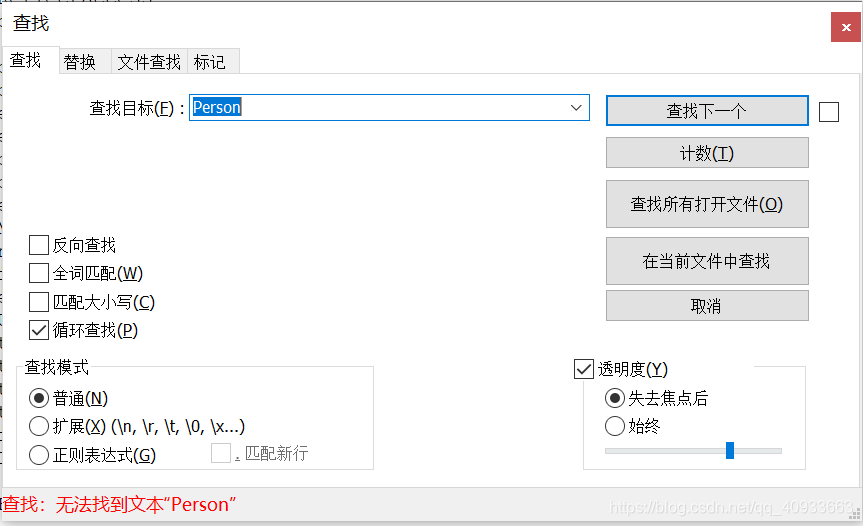The height and width of the screenshot is (526, 863).
Task: Click 查找所有打开文件(O) button
Action: pyautogui.click(x=707, y=204)
